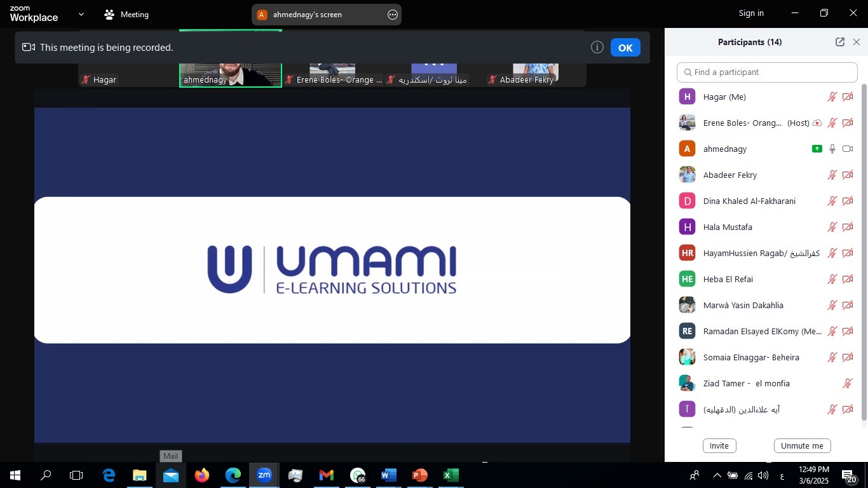Viewport: 868px width, 488px height.
Task: Open the Meeting menu
Action: pos(126,14)
